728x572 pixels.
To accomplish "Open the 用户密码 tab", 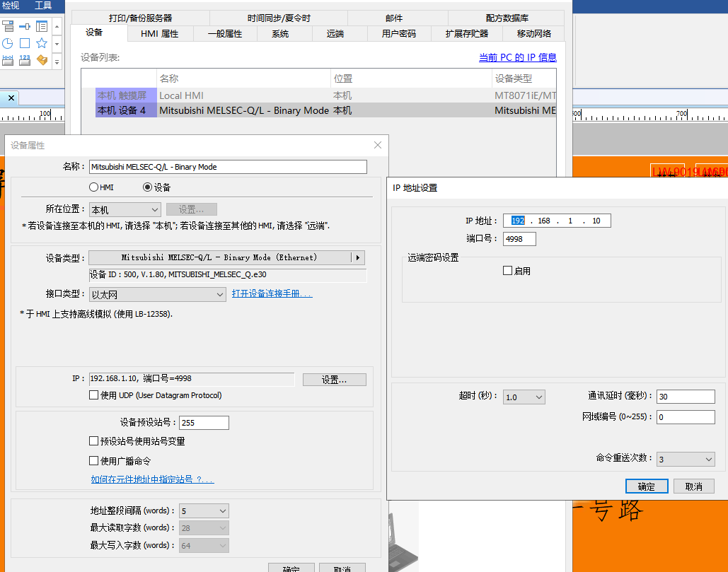I will coord(398,34).
